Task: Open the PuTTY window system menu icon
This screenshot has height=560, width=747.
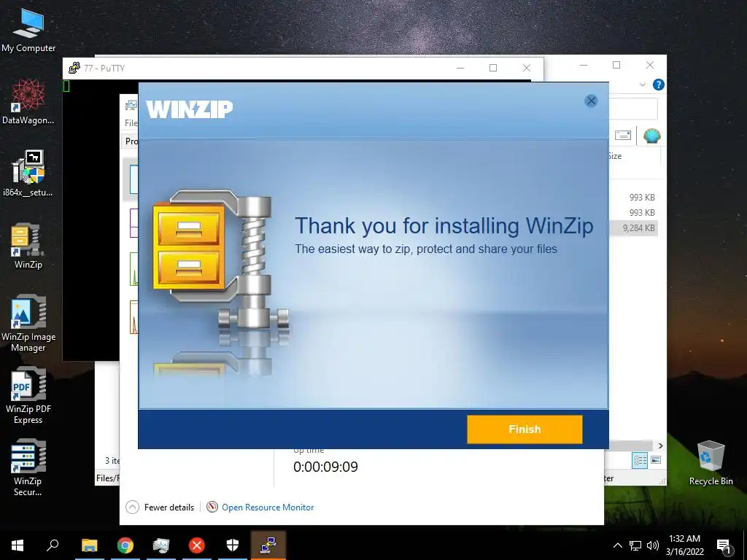Action: pyautogui.click(x=74, y=68)
